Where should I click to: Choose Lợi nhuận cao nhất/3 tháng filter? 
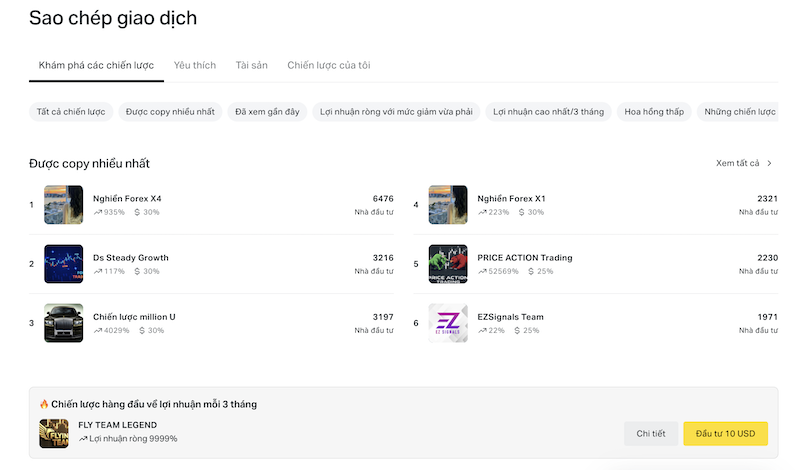tap(549, 112)
